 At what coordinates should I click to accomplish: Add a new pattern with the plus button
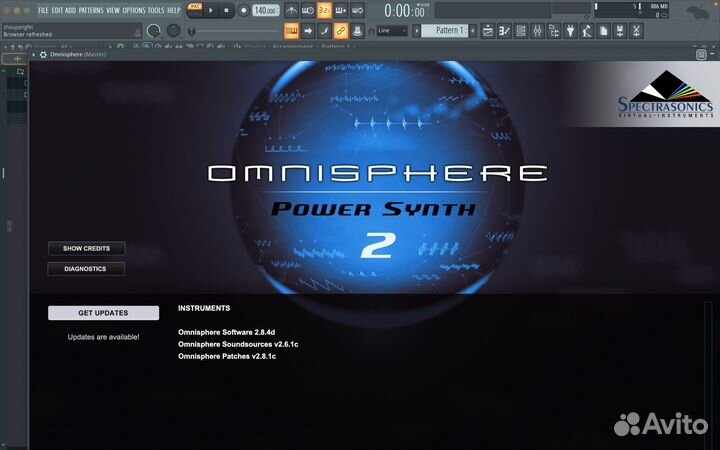point(472,31)
